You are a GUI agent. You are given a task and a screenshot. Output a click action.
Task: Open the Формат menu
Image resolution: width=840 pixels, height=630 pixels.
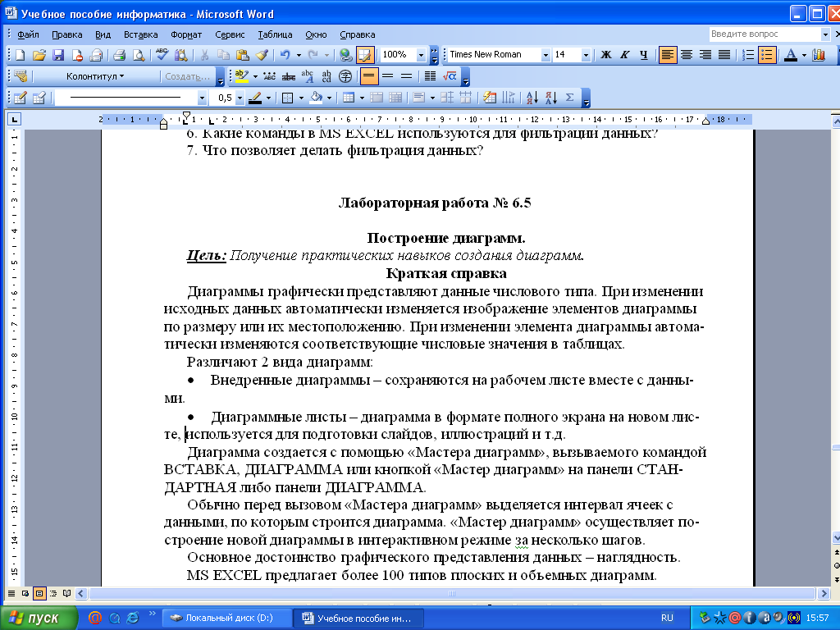coord(186,34)
